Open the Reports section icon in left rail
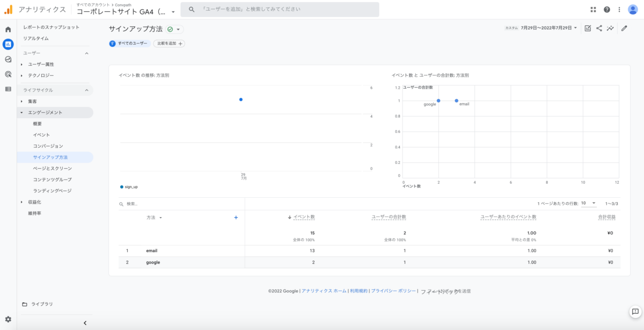 click(x=7, y=44)
